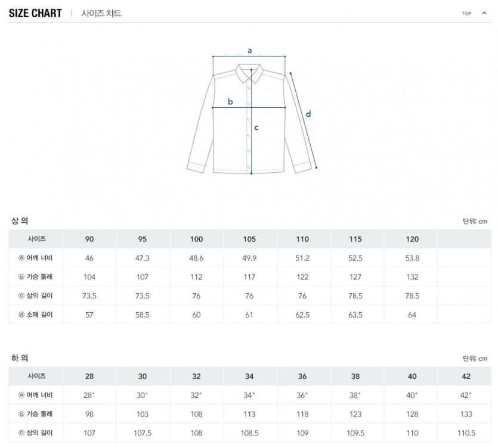Click the 110.5 cell in 하의 table

point(466,433)
